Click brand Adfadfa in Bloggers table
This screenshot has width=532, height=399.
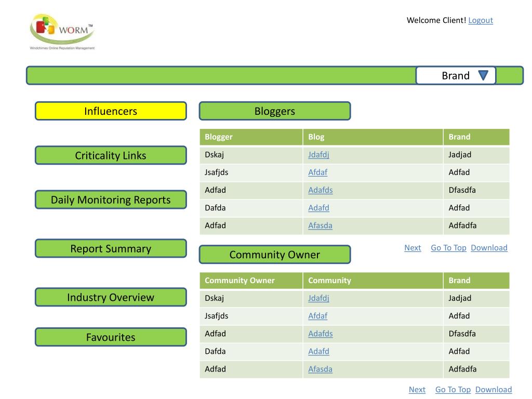pos(462,225)
